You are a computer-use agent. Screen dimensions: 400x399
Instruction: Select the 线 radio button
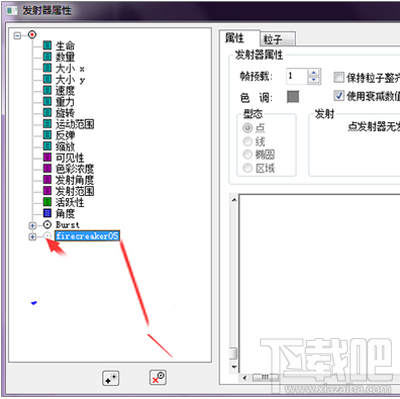(247, 141)
